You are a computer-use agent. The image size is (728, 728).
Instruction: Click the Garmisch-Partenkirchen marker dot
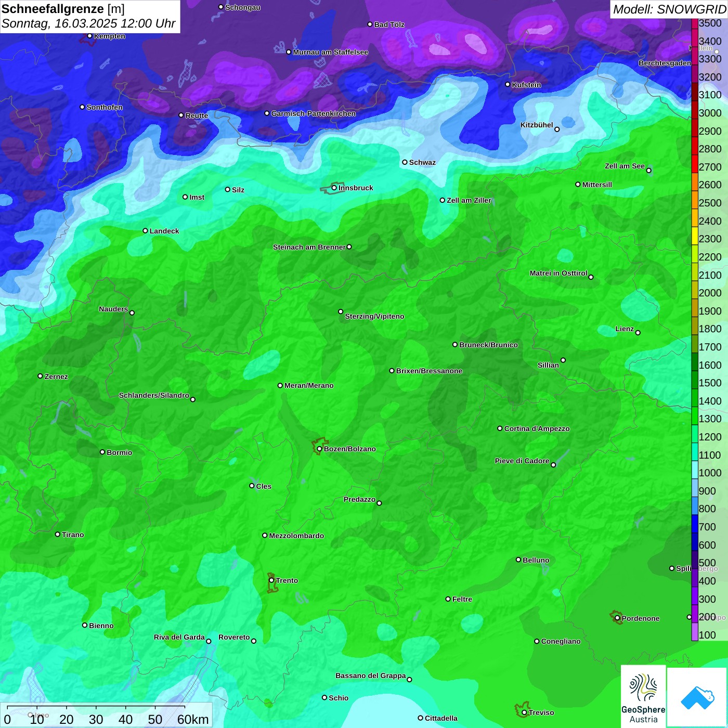267,113
